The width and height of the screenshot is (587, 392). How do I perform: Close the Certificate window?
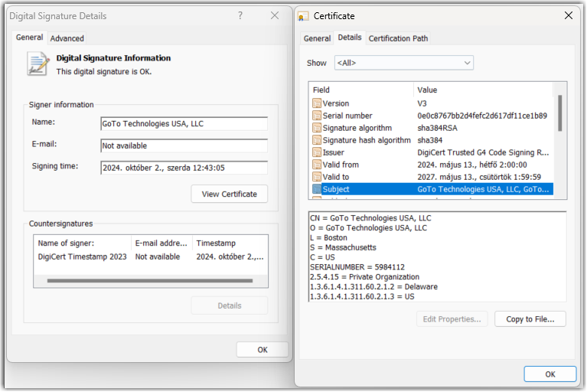click(x=569, y=15)
